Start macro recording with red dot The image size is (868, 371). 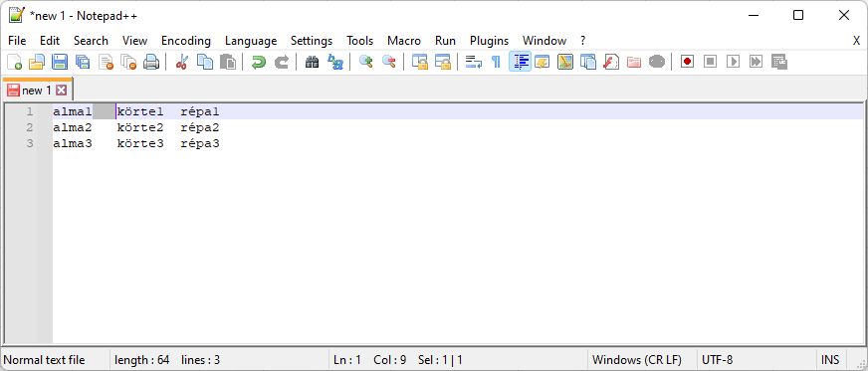(688, 62)
